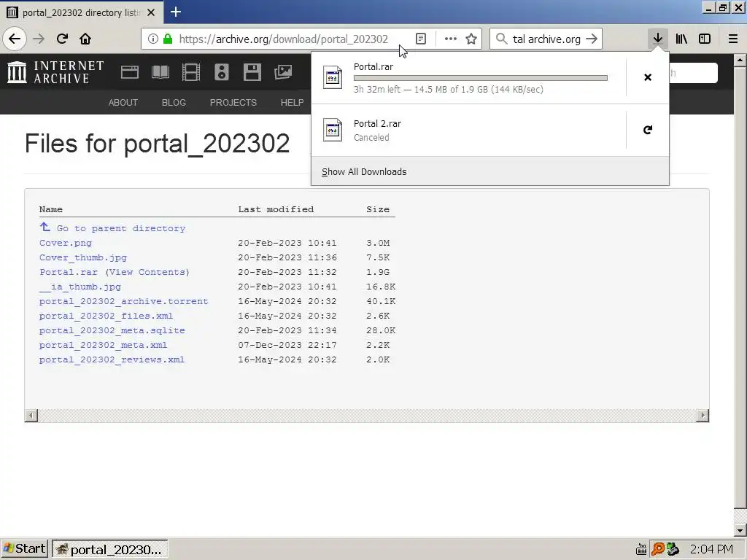Click Show All Downloads
This screenshot has height=560, width=747.
point(364,172)
